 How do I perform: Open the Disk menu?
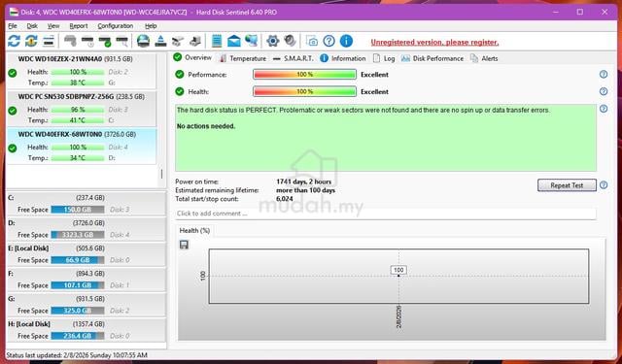point(32,26)
